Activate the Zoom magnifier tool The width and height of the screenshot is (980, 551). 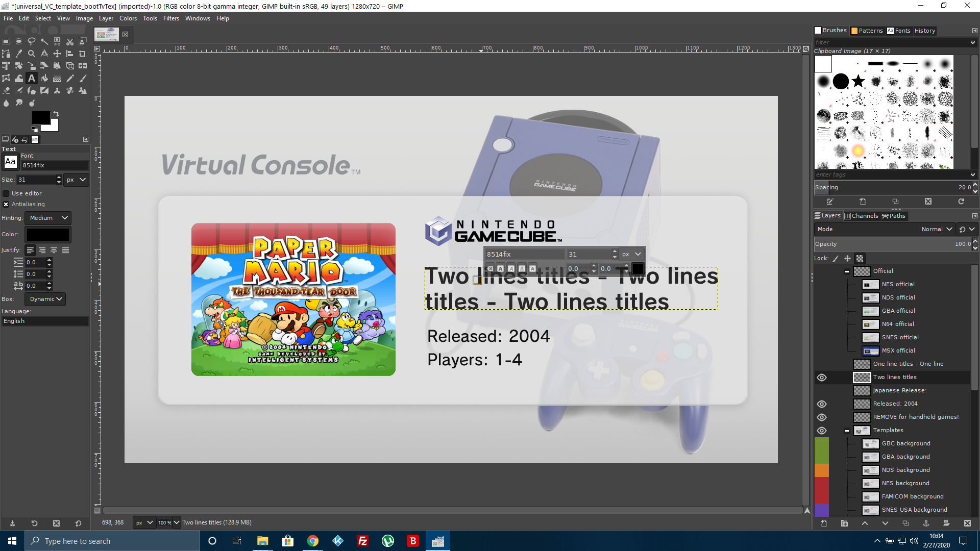(32, 54)
